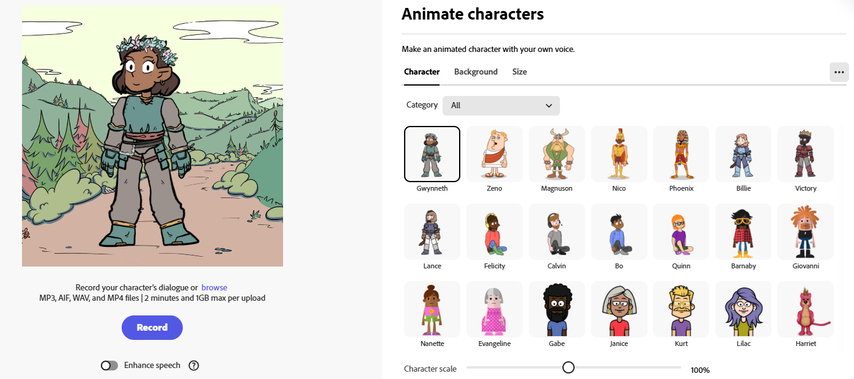
Task: Choose the Zeno character
Action: point(495,154)
